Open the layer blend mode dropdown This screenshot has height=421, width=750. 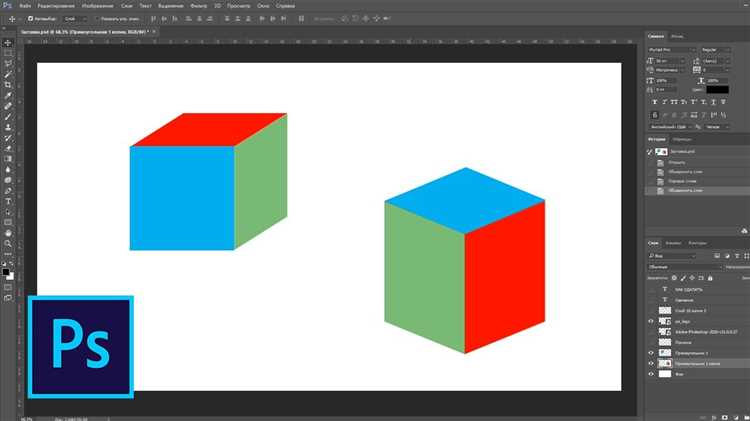685,267
